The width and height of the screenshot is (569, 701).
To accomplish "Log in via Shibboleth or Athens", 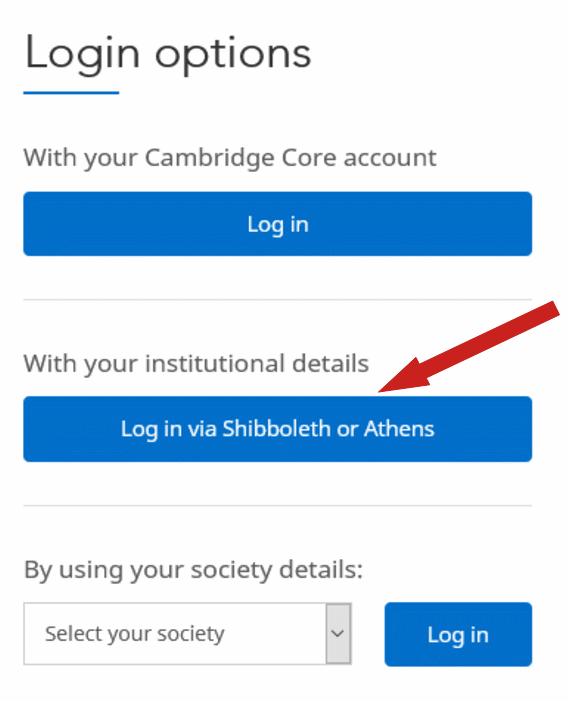I will [x=278, y=429].
